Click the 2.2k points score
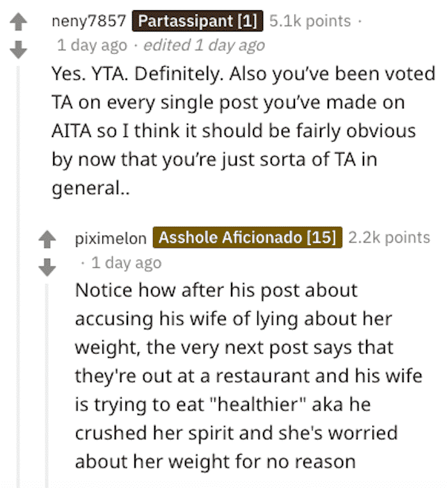The image size is (448, 488). click(389, 238)
